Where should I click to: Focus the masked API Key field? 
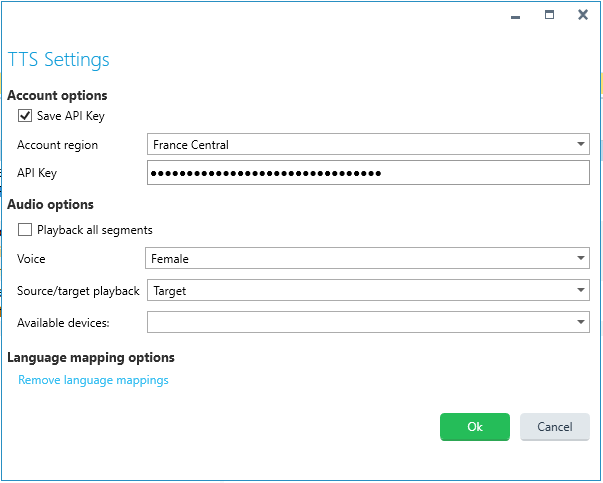tap(368, 173)
